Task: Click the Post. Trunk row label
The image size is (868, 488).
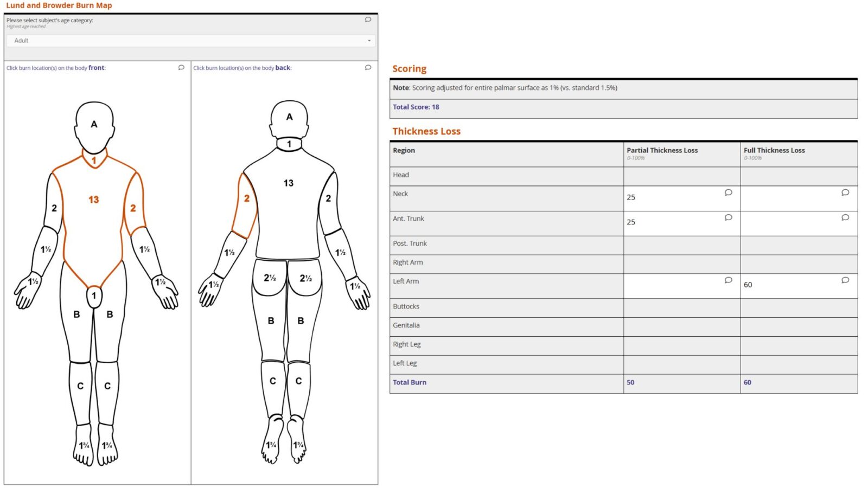Action: click(410, 244)
